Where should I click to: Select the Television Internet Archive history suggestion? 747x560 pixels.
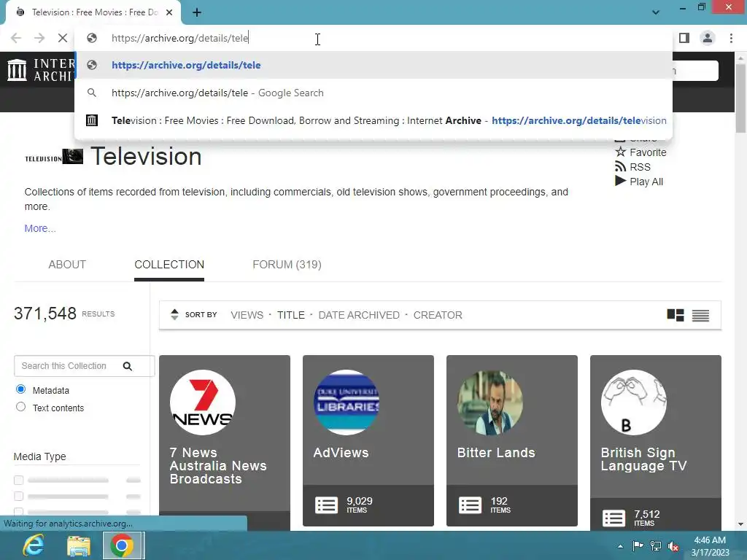(x=373, y=120)
